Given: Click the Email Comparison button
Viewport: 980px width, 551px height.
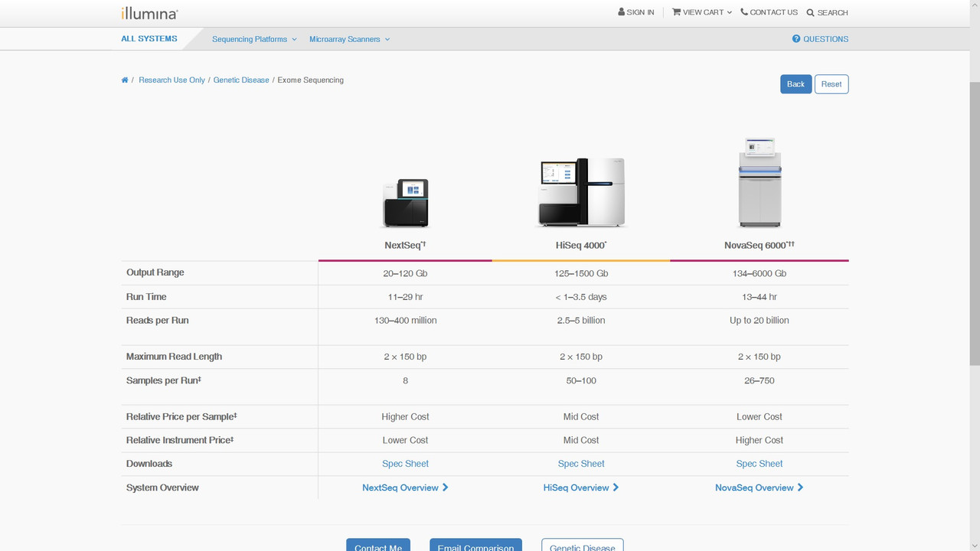Looking at the screenshot, I should tap(475, 546).
